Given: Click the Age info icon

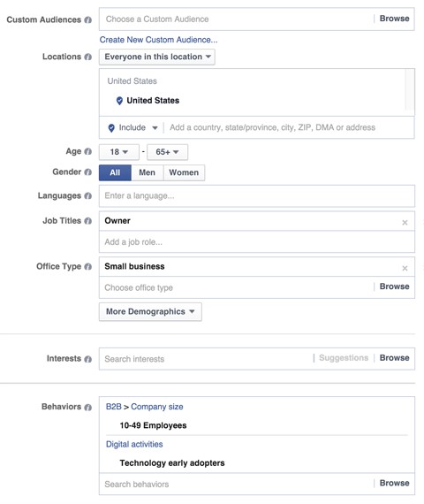Looking at the screenshot, I should tap(88, 151).
